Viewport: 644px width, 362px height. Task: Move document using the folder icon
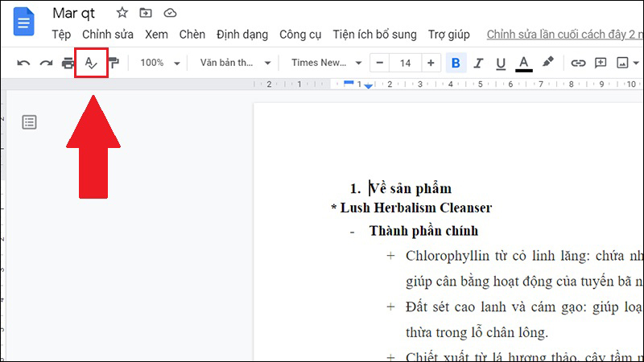pos(146,13)
